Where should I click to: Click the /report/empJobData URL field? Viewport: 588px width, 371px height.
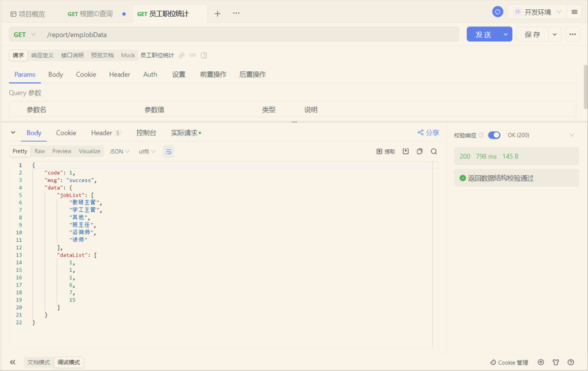[250, 34]
